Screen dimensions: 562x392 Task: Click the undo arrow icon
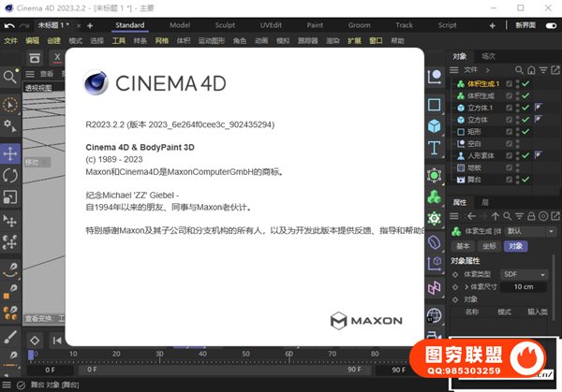pos(10,24)
